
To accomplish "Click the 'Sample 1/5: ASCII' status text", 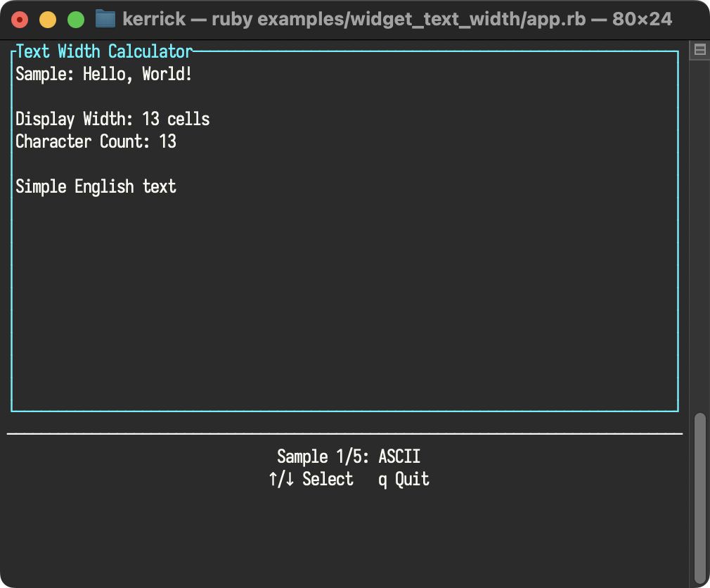I will (349, 456).
